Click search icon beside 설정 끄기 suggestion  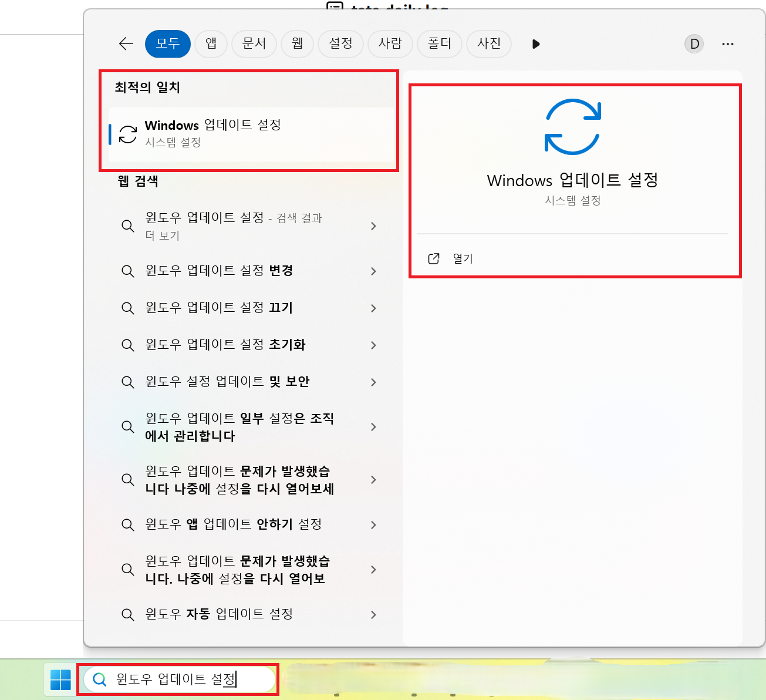tap(127, 308)
